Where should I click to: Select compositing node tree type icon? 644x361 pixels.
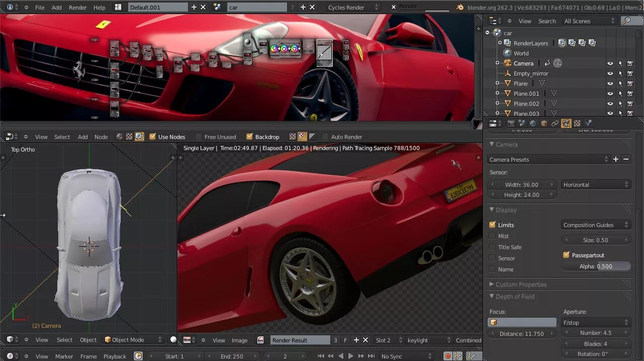pos(139,137)
